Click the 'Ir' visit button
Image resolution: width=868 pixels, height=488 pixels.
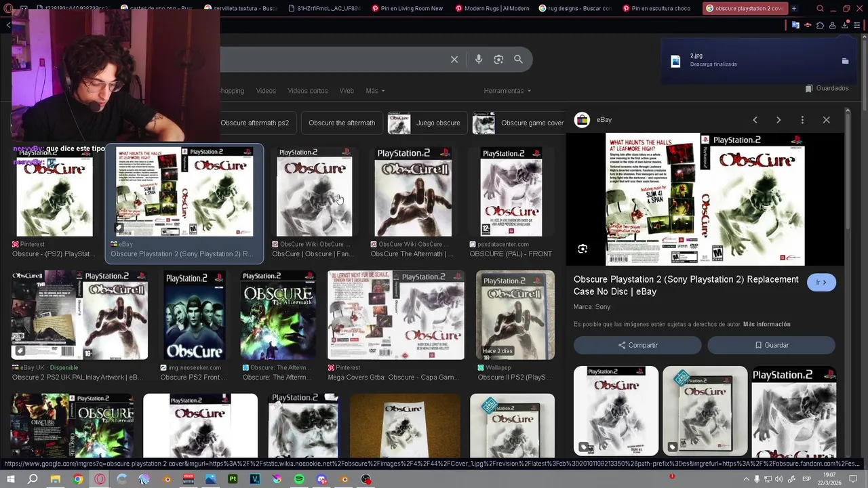pyautogui.click(x=821, y=283)
